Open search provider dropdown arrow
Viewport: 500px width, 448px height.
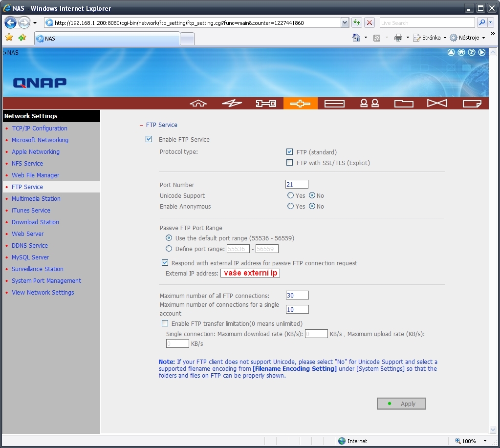click(491, 22)
